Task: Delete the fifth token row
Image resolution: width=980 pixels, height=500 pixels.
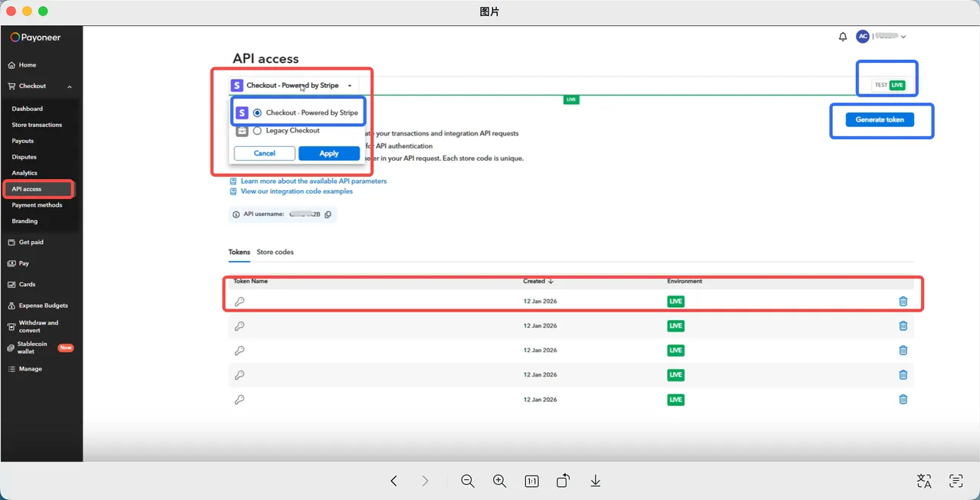Action: 903,400
